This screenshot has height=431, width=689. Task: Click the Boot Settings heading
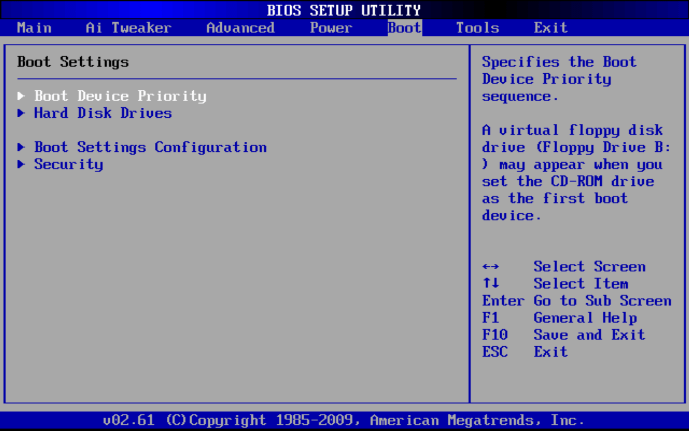(73, 62)
